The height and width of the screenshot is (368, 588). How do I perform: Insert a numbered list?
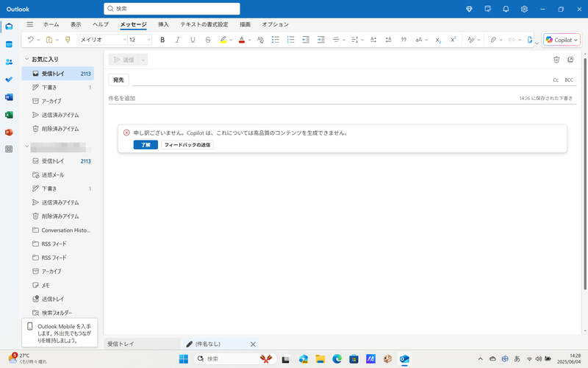click(290, 40)
